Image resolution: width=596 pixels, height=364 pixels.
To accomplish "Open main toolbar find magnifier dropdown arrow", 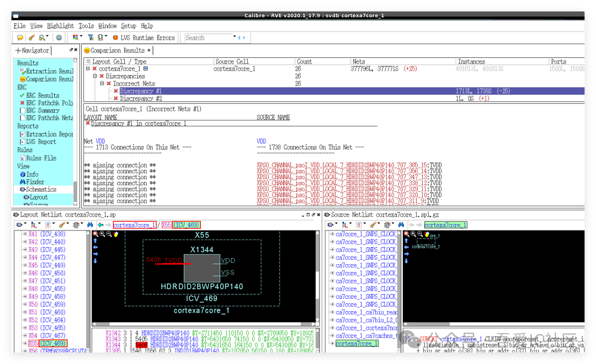I will (47, 37).
